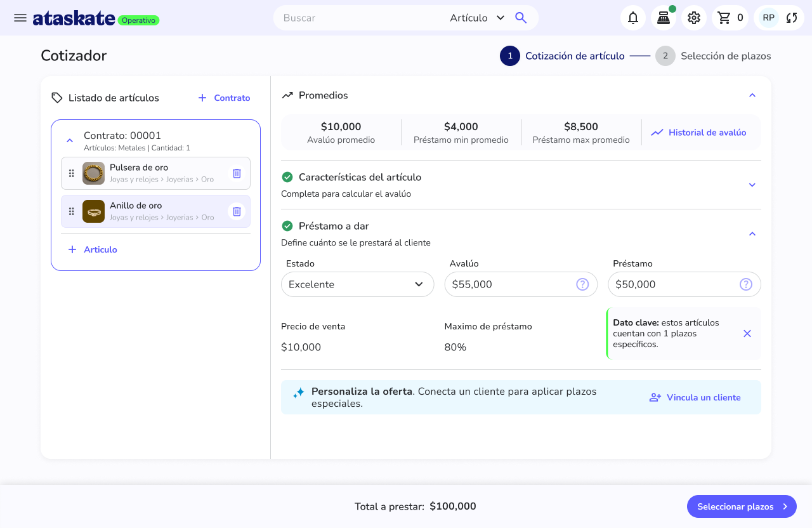Expand the Características del artículo section

tap(752, 185)
